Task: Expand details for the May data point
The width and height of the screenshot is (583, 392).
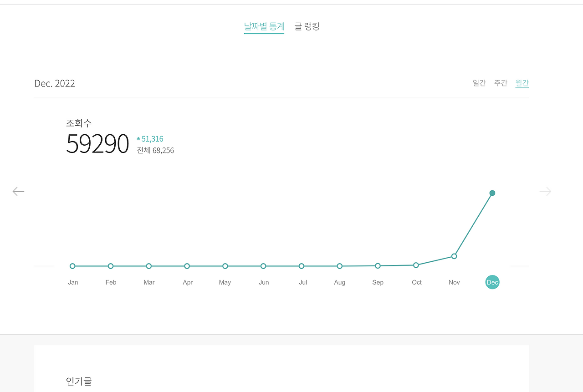Action: pyautogui.click(x=225, y=266)
